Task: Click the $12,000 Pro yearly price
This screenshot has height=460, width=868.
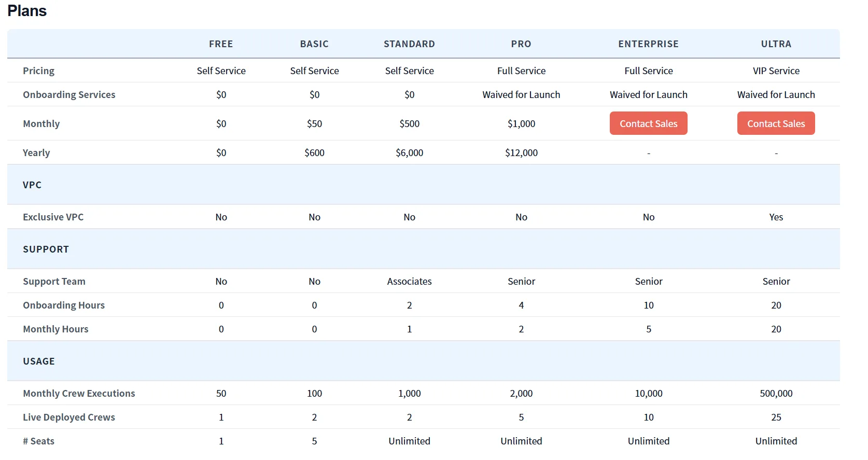Action: [521, 153]
